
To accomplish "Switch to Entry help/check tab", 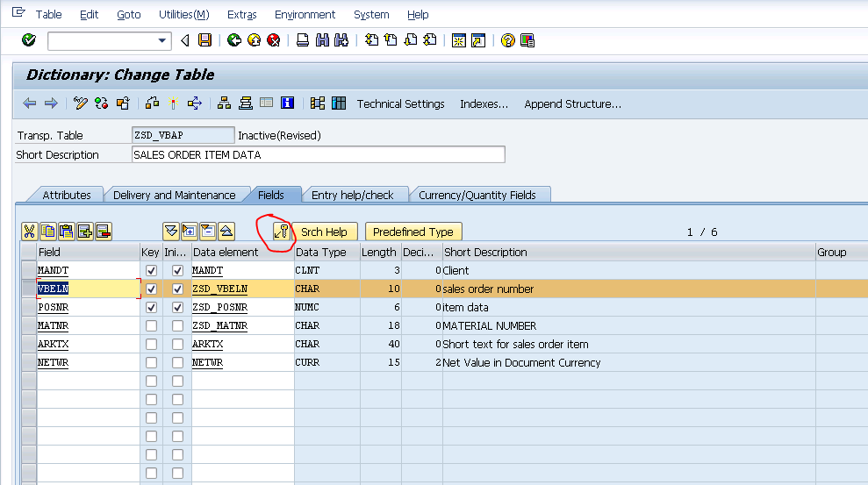I will pos(352,195).
